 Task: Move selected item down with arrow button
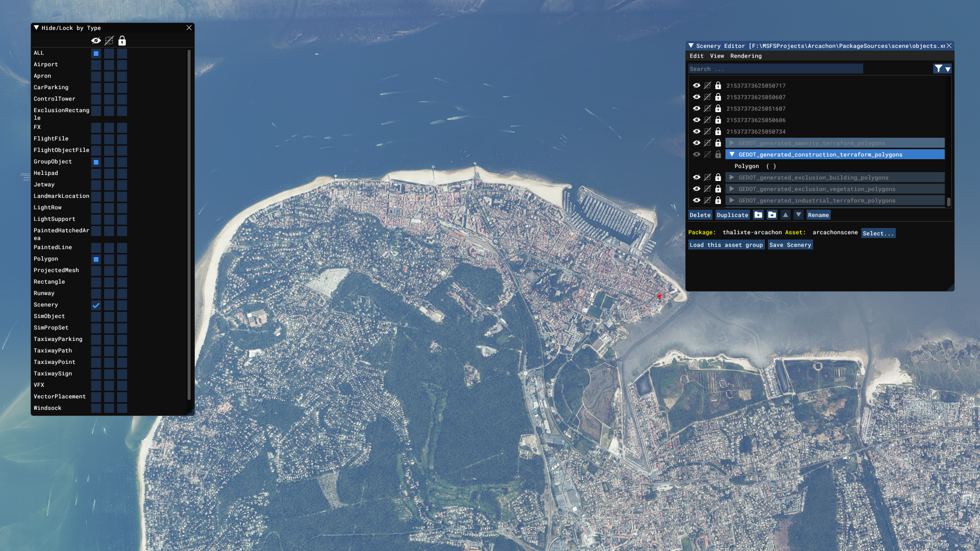click(799, 215)
